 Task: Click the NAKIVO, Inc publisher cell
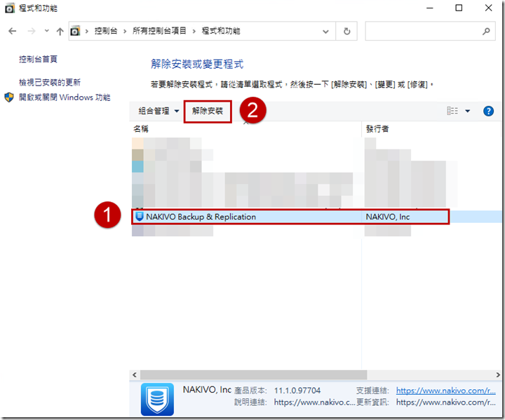tap(387, 217)
